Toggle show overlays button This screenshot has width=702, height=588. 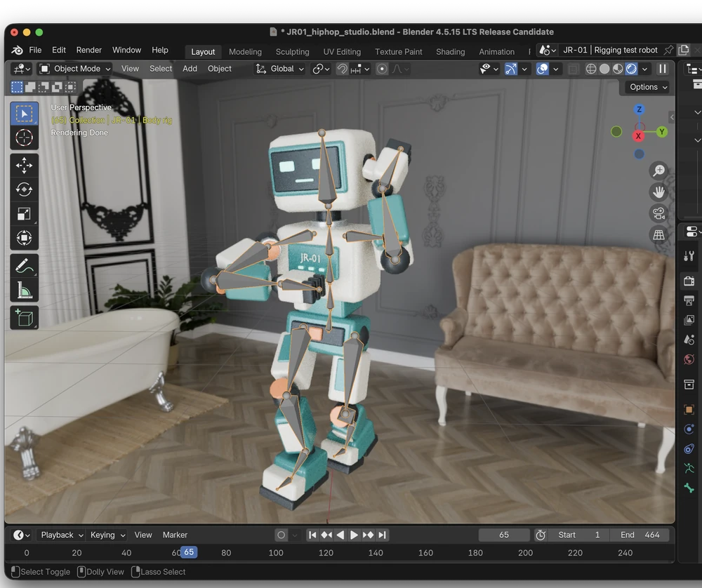click(542, 69)
